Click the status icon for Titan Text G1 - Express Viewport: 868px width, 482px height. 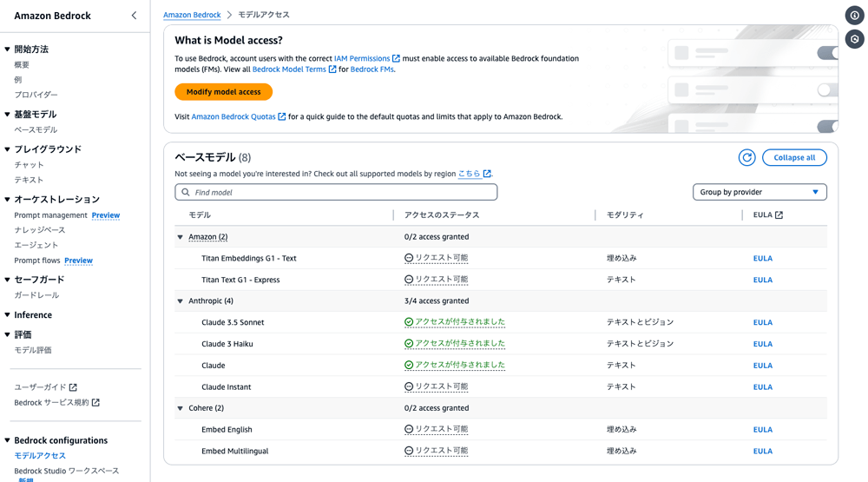click(409, 280)
